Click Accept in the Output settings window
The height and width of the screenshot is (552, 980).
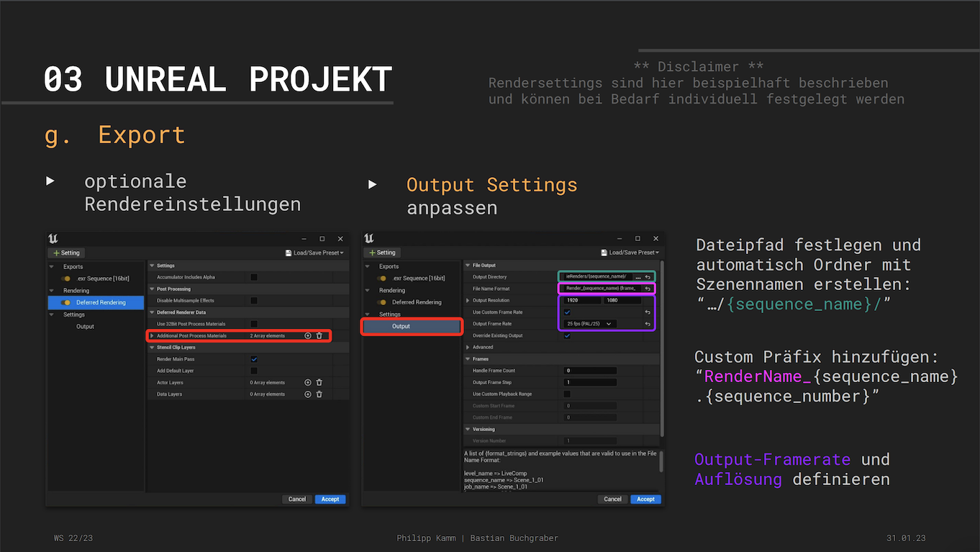[645, 499]
